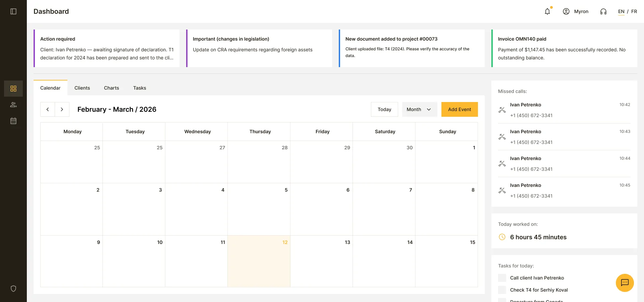This screenshot has width=644, height=302.
Task: Open Myron's user profile icon
Action: [x=566, y=11]
